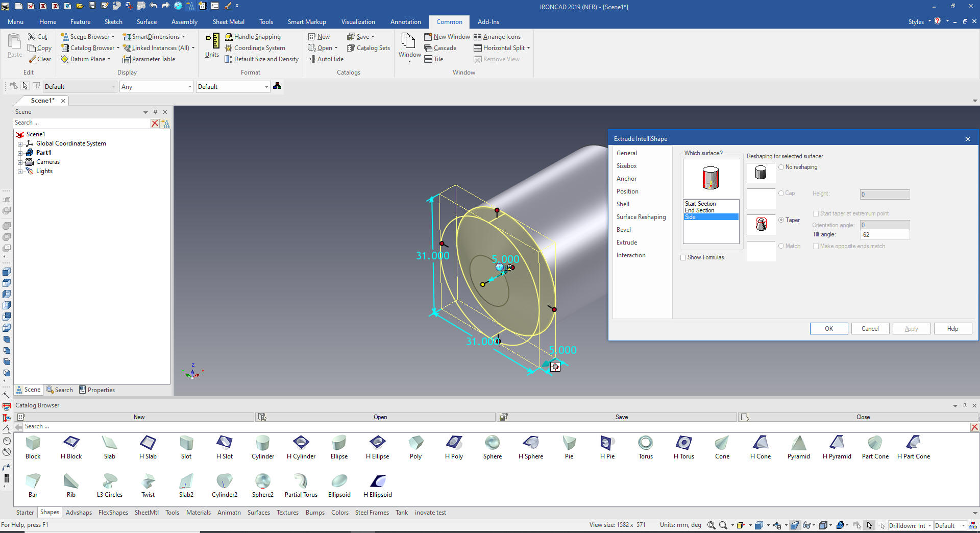Pick the Pyramid shape icon
980x533 pixels.
pyautogui.click(x=798, y=443)
